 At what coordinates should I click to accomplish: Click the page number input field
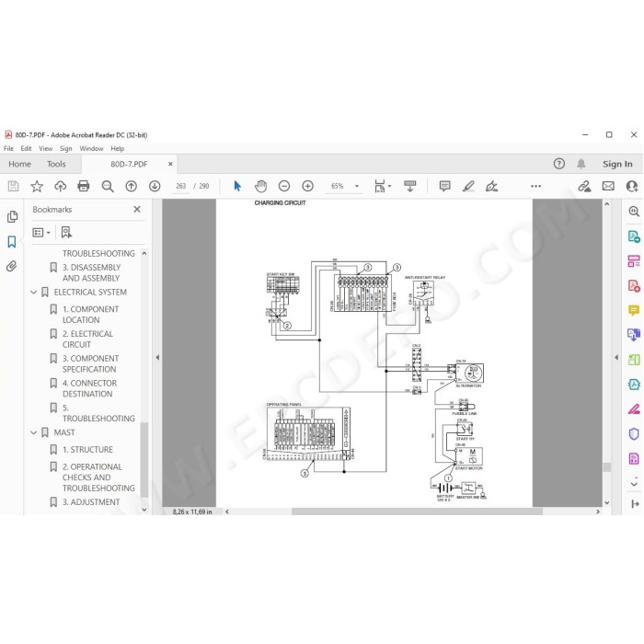pos(180,186)
